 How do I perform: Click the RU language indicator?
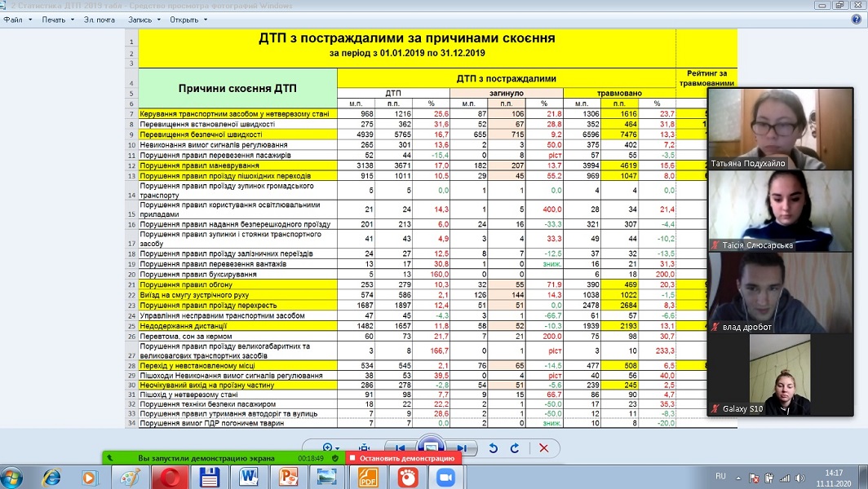point(720,476)
